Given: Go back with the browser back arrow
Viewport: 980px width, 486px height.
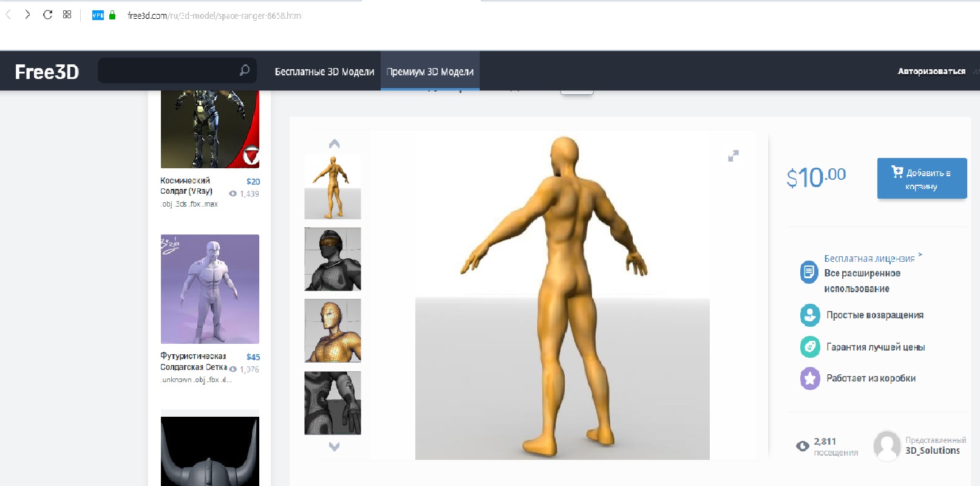Looking at the screenshot, I should (x=9, y=15).
